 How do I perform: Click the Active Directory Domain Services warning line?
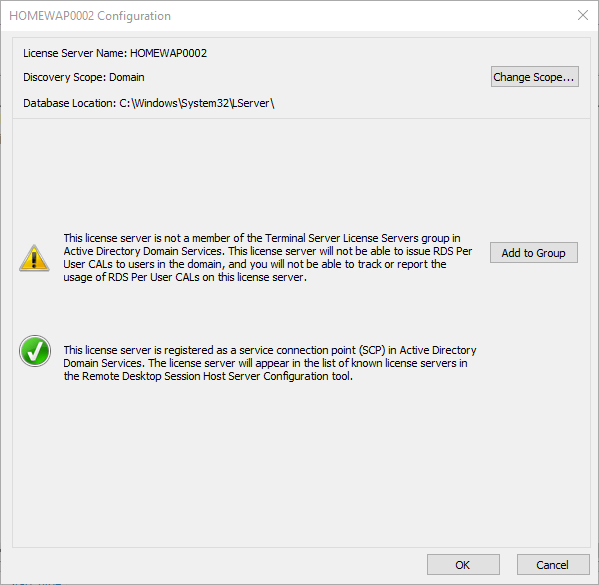[267, 251]
